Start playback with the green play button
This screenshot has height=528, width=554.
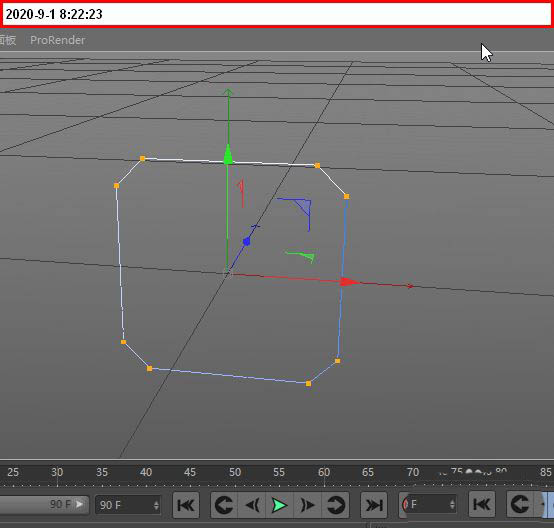279,505
